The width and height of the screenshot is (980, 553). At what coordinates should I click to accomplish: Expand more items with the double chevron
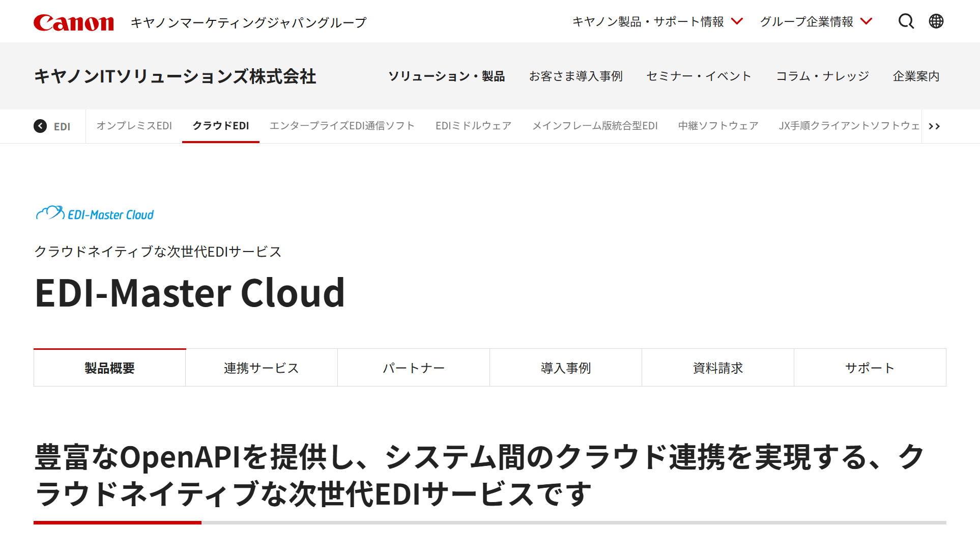pyautogui.click(x=935, y=126)
